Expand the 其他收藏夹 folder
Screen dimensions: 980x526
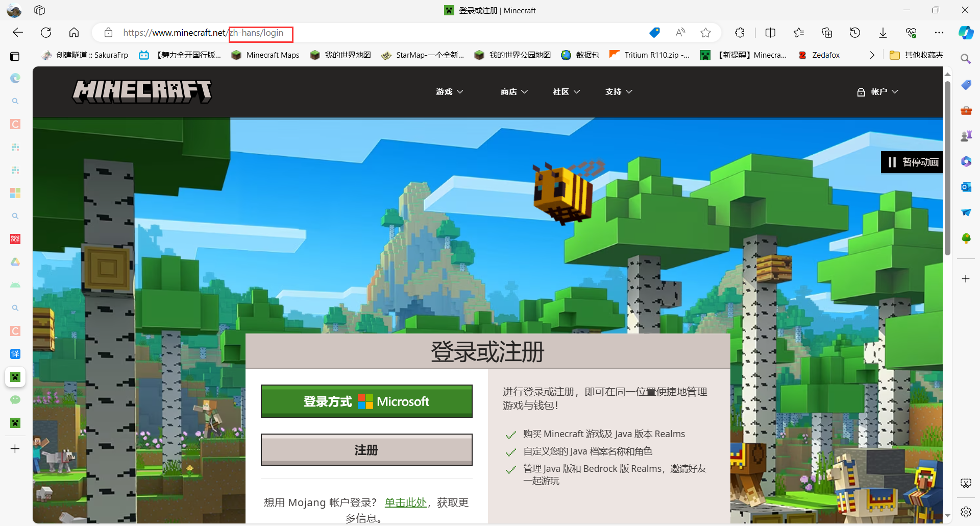[x=916, y=55]
